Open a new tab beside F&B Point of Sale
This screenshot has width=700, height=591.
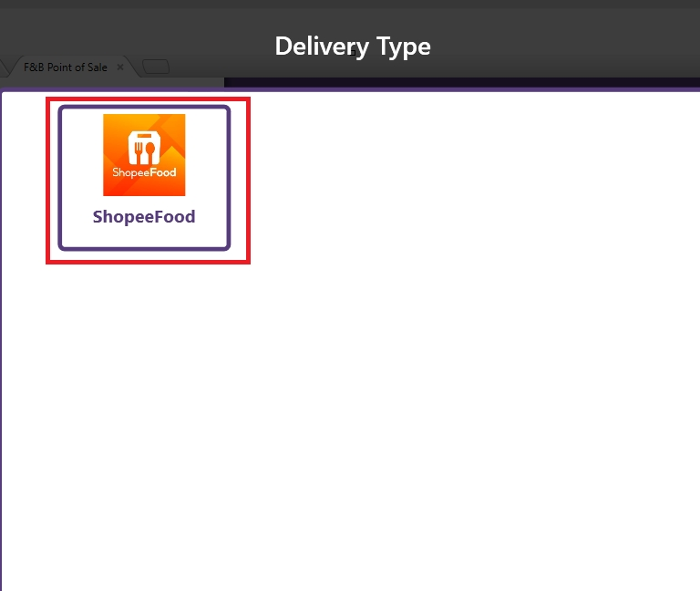[156, 67]
